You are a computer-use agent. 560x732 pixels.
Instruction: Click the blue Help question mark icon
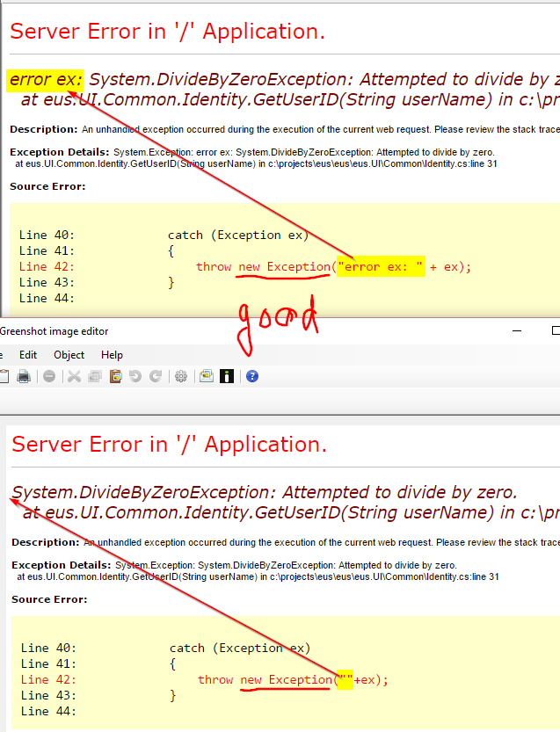click(x=252, y=376)
